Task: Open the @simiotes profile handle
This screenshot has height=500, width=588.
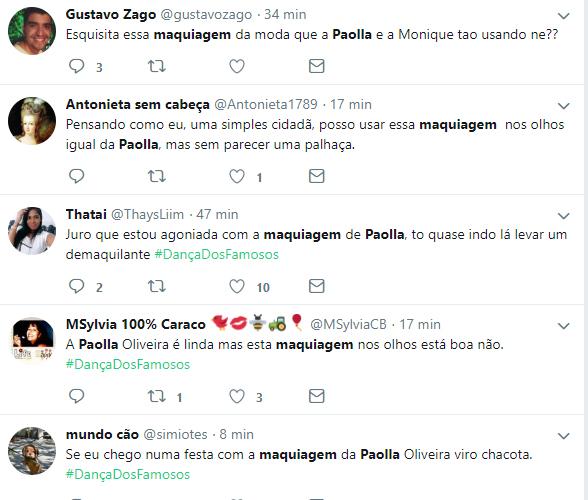Action: pyautogui.click(x=175, y=434)
